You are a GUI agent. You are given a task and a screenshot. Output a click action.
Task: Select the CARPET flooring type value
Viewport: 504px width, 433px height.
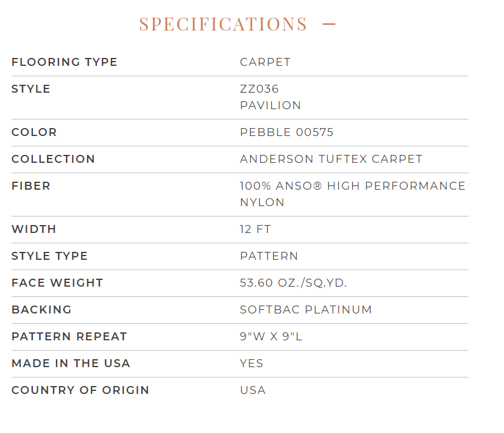click(265, 62)
